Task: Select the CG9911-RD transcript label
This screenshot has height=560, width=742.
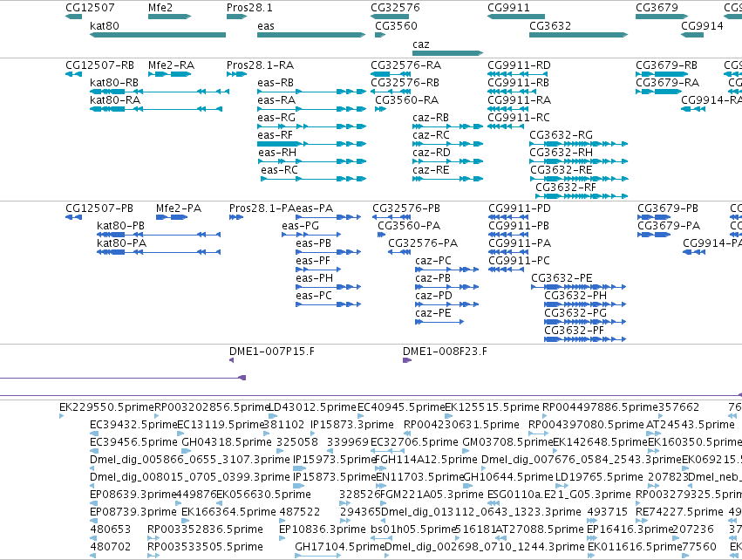Action: point(519,65)
